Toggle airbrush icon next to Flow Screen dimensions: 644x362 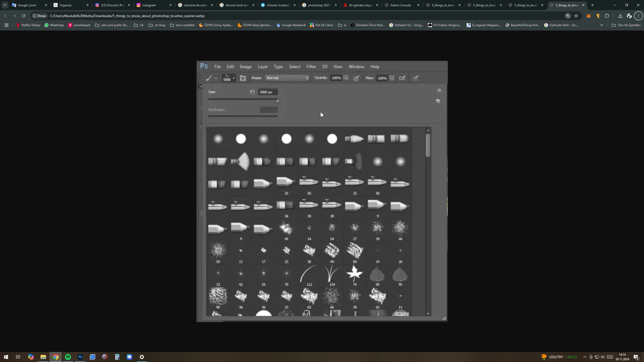click(402, 78)
